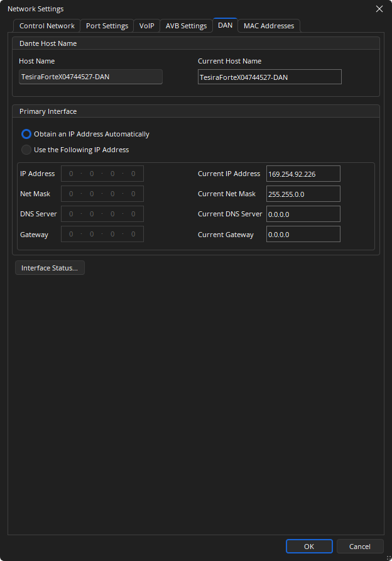
Task: Click the Gateway input field
Action: pyautogui.click(x=102, y=234)
